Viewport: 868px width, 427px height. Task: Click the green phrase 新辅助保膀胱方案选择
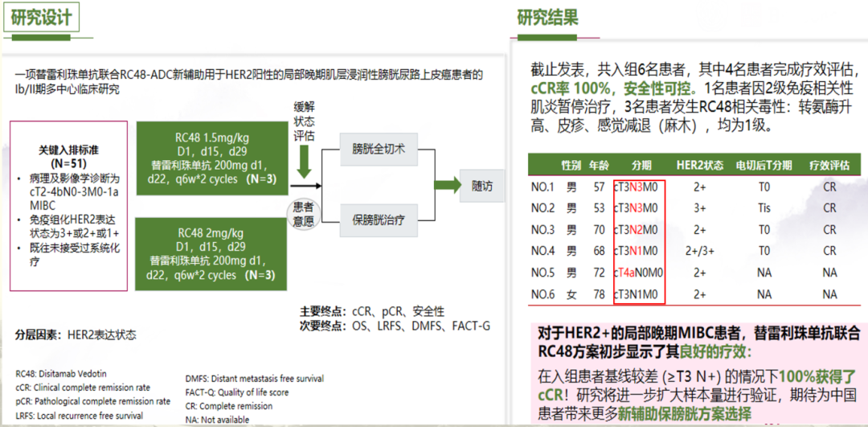[684, 413]
